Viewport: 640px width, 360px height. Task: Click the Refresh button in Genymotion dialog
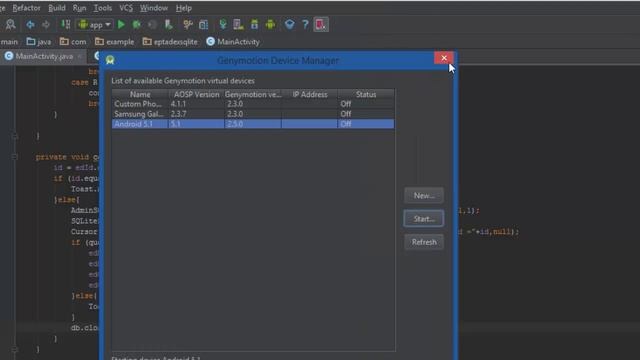424,242
